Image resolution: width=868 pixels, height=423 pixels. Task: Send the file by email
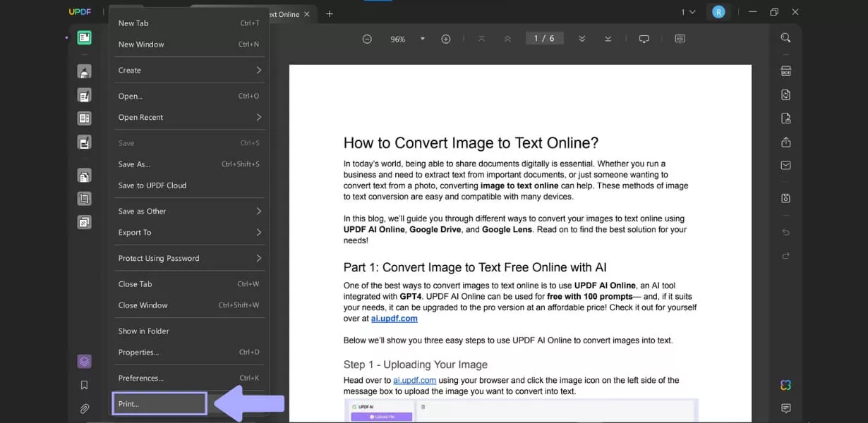coord(785,166)
